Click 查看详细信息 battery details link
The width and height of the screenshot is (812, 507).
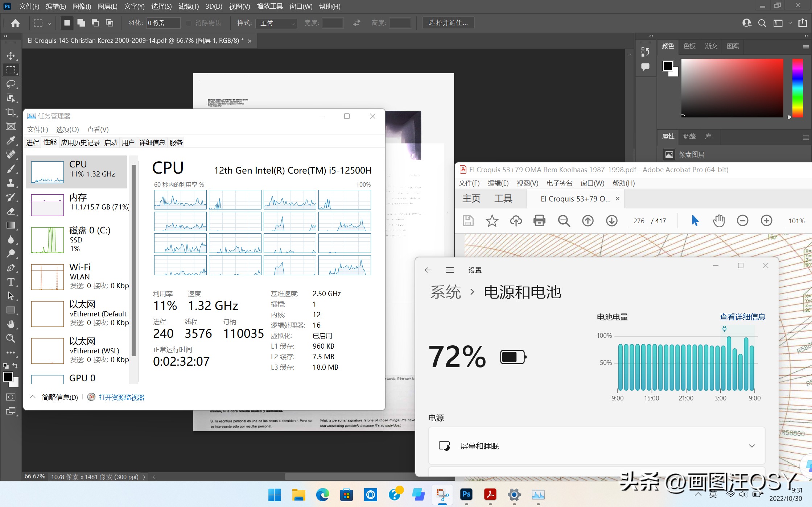[742, 317]
